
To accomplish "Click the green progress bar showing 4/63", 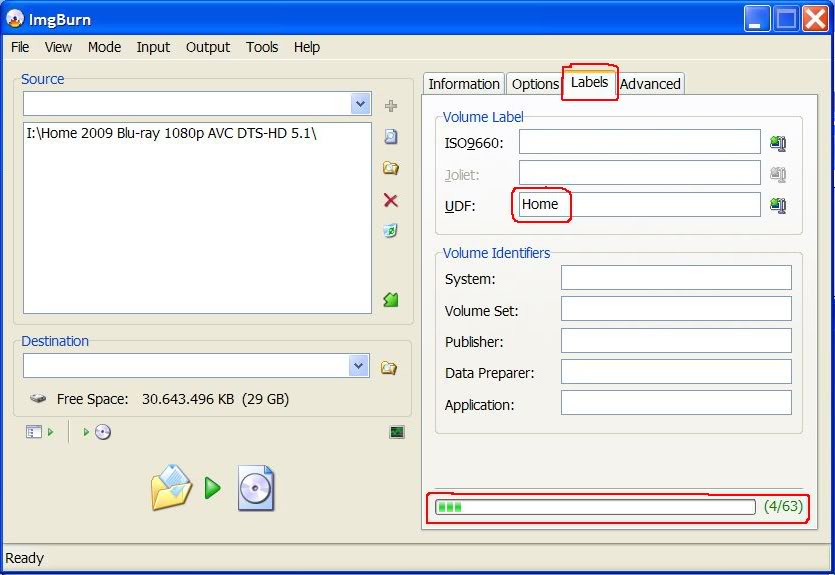I will coord(595,507).
